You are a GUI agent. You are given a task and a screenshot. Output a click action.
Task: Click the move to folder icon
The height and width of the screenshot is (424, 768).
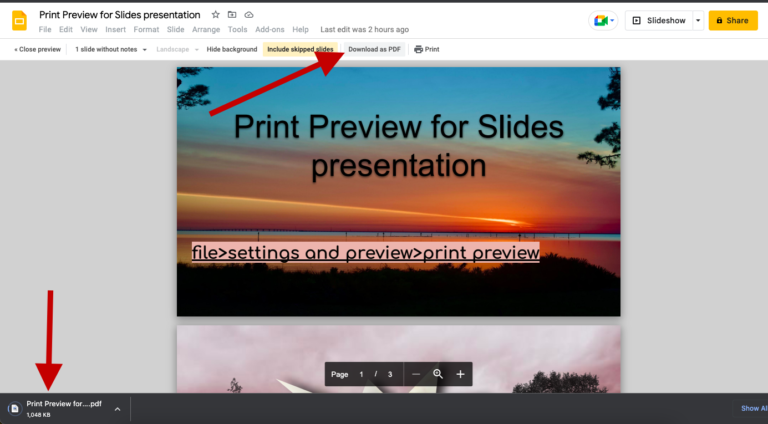point(232,15)
